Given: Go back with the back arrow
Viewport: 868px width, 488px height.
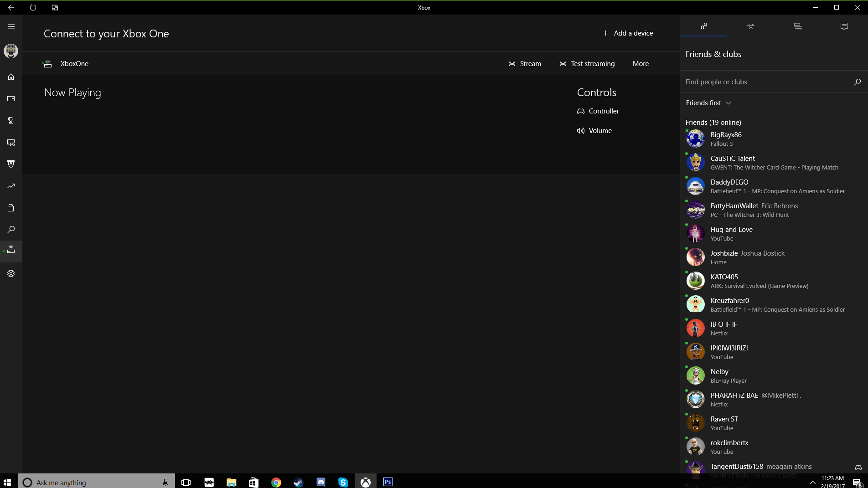Looking at the screenshot, I should click(11, 7).
